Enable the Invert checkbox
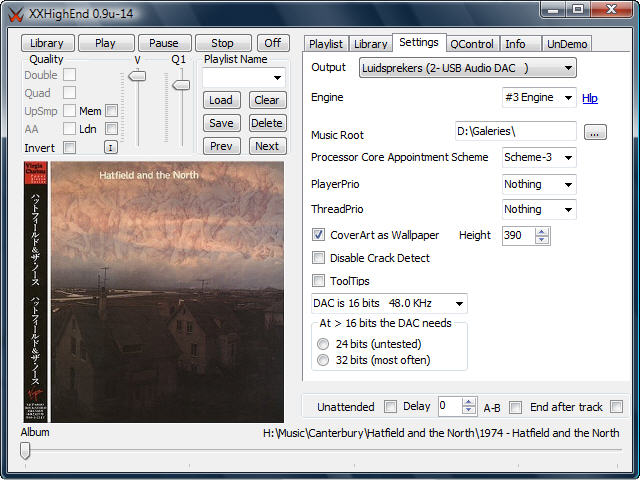Screen dimensions: 640x480 pyautogui.click(x=69, y=147)
